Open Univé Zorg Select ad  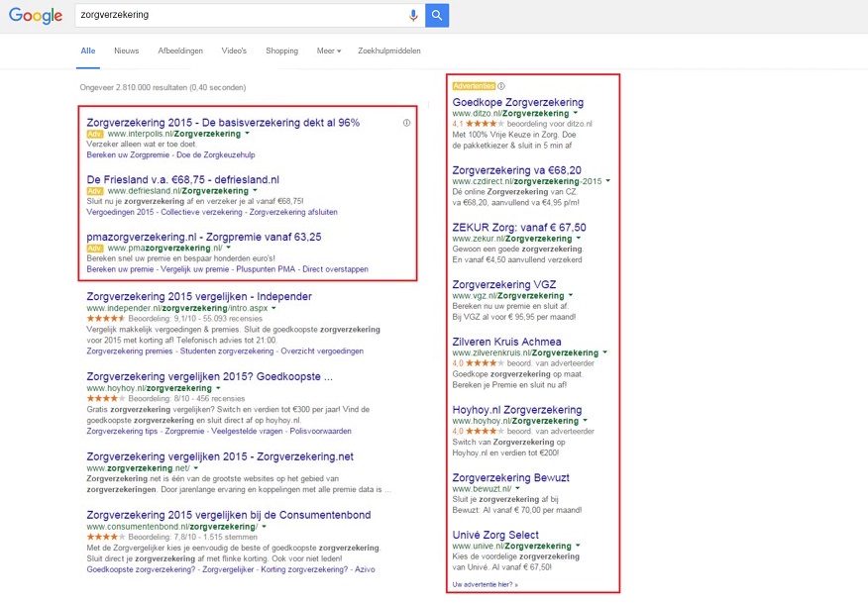click(x=495, y=535)
